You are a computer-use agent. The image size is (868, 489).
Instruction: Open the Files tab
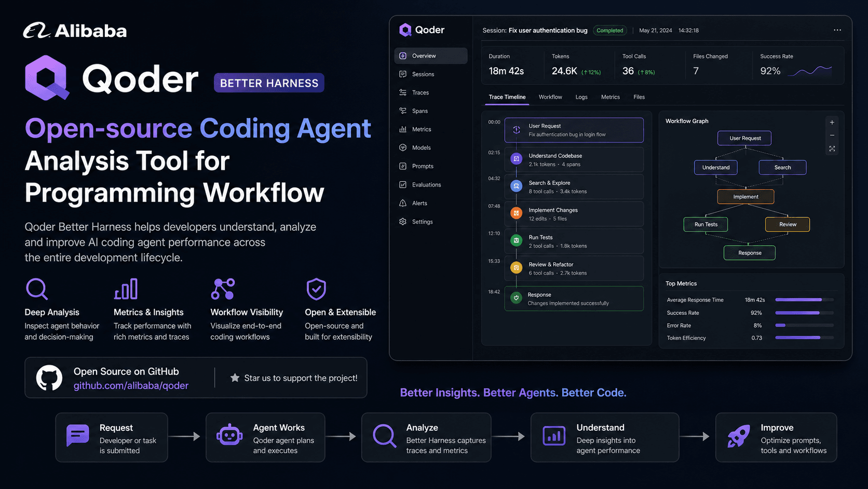point(639,97)
